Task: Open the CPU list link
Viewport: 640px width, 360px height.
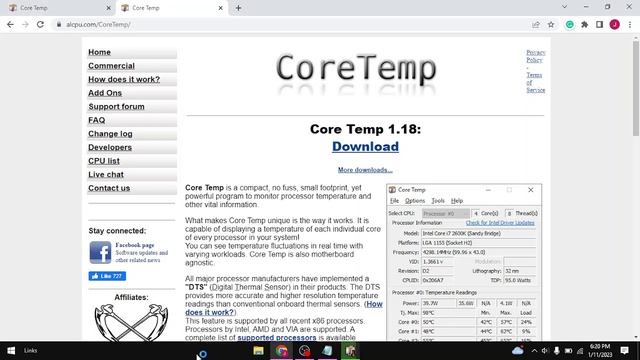Action: tap(104, 161)
